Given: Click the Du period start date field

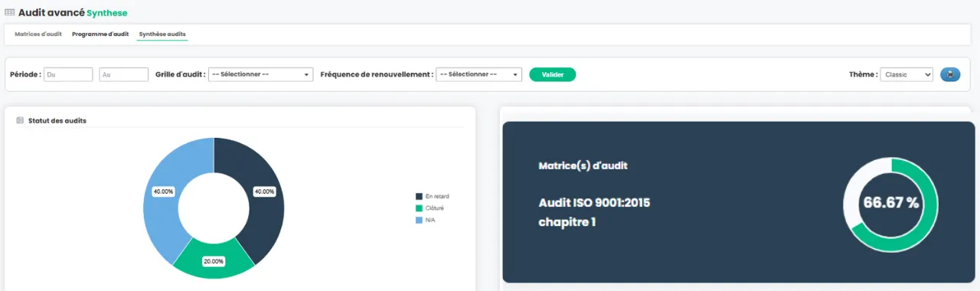Looking at the screenshot, I should (x=68, y=74).
